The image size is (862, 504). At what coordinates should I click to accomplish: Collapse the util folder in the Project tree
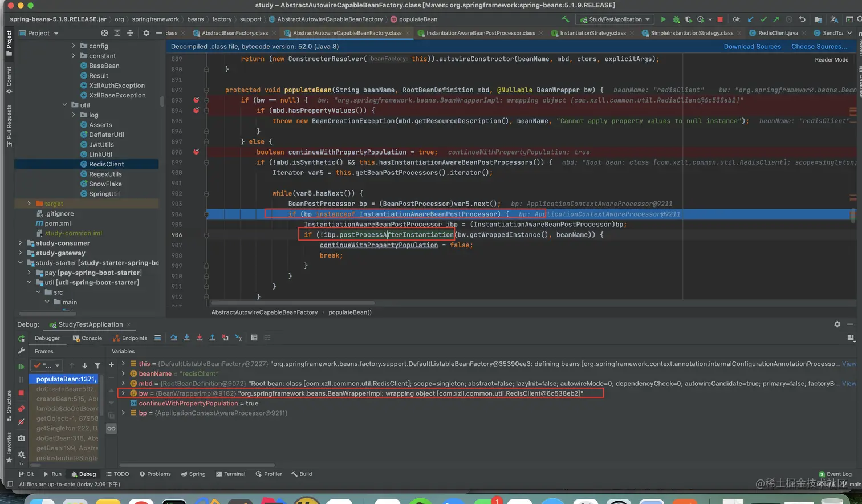pos(65,105)
